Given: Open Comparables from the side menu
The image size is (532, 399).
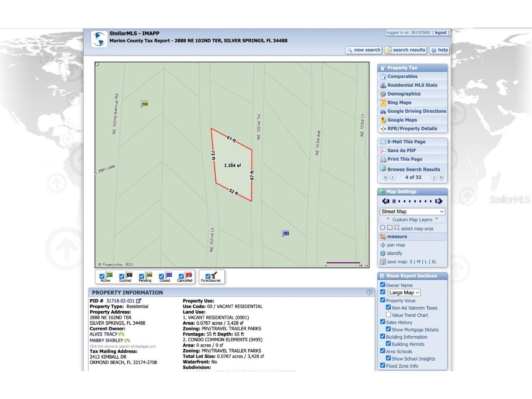Looking at the screenshot, I should click(x=402, y=77).
